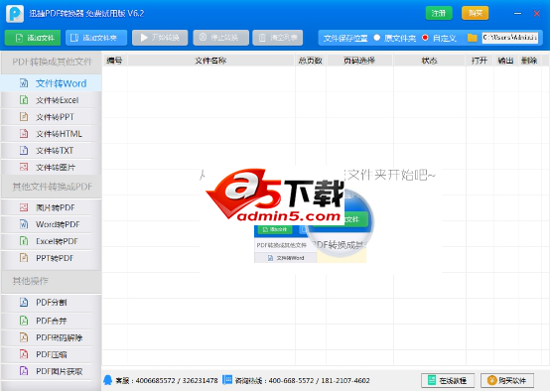The image size is (550, 392).
Task: Close the PDF converter window
Action: [537, 14]
